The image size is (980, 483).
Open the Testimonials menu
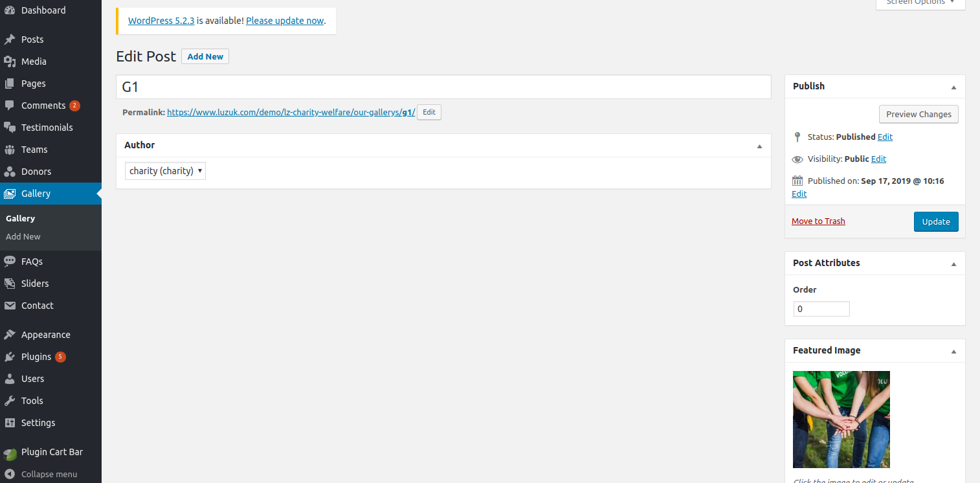[50, 128]
